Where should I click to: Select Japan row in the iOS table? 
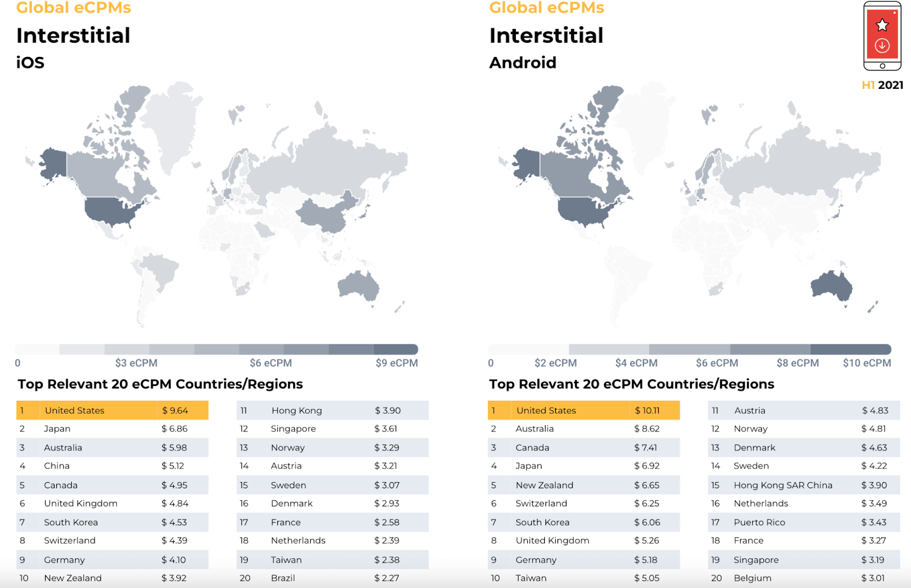coord(112,429)
